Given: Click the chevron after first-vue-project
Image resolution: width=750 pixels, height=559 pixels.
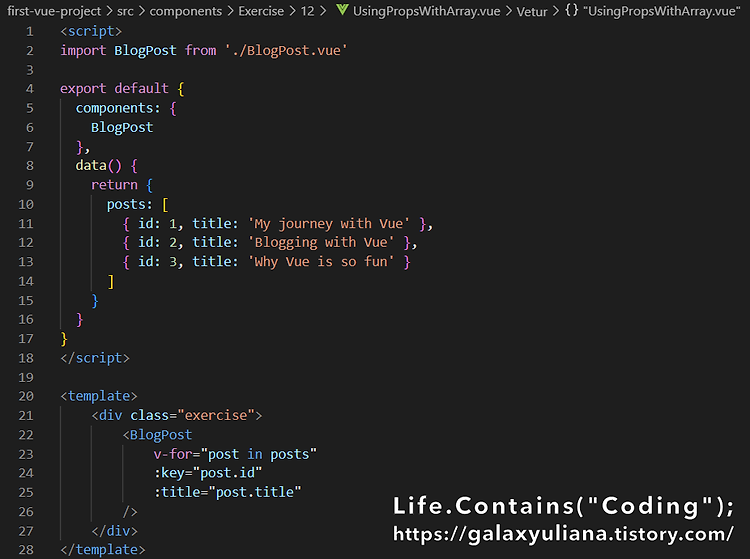Looking at the screenshot, I should coord(109,11).
